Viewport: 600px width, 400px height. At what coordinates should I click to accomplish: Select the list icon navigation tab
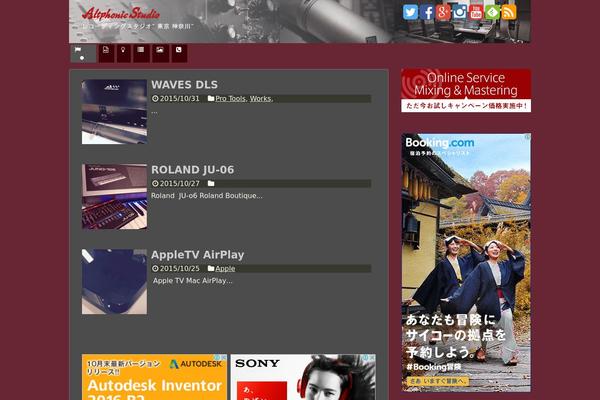[x=141, y=53]
